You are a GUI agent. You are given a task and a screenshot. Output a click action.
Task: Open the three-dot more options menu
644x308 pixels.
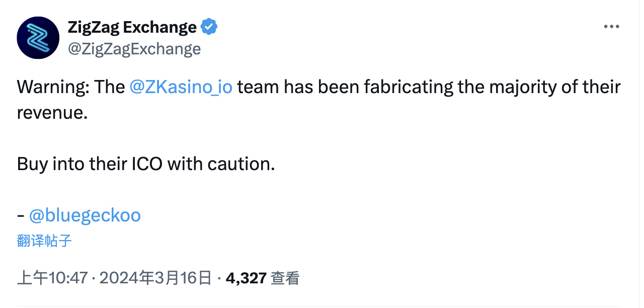point(611,27)
